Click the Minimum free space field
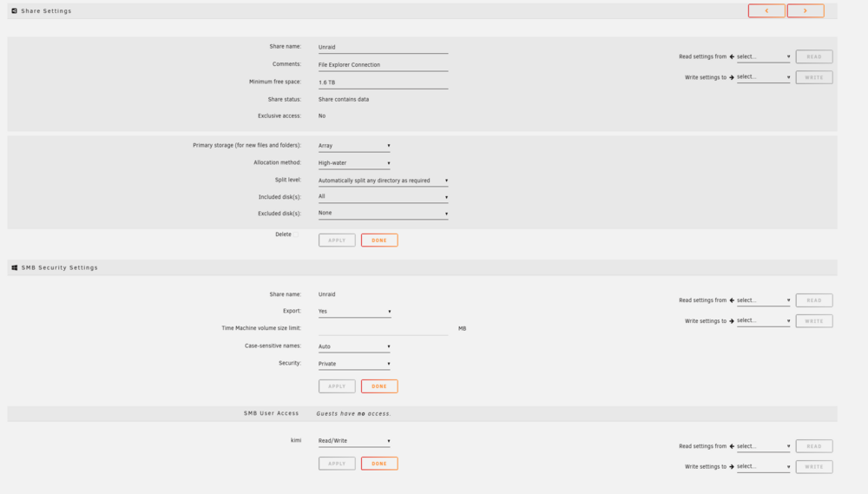Image resolution: width=868 pixels, height=494 pixels. [x=383, y=82]
